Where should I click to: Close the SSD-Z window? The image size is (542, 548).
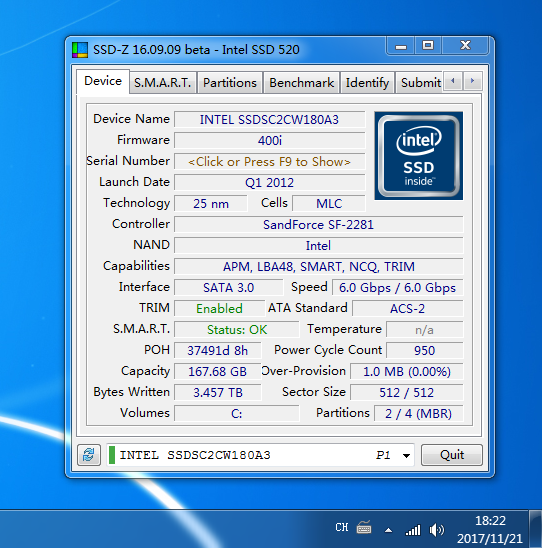[465, 46]
